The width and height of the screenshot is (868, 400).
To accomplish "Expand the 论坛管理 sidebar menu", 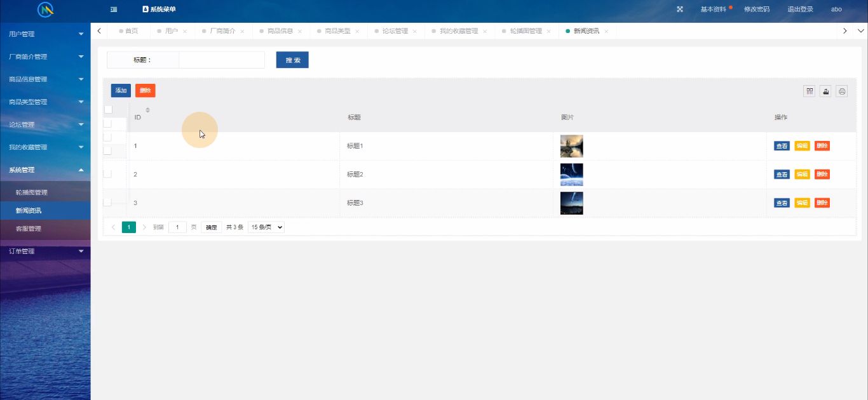I will click(45, 124).
